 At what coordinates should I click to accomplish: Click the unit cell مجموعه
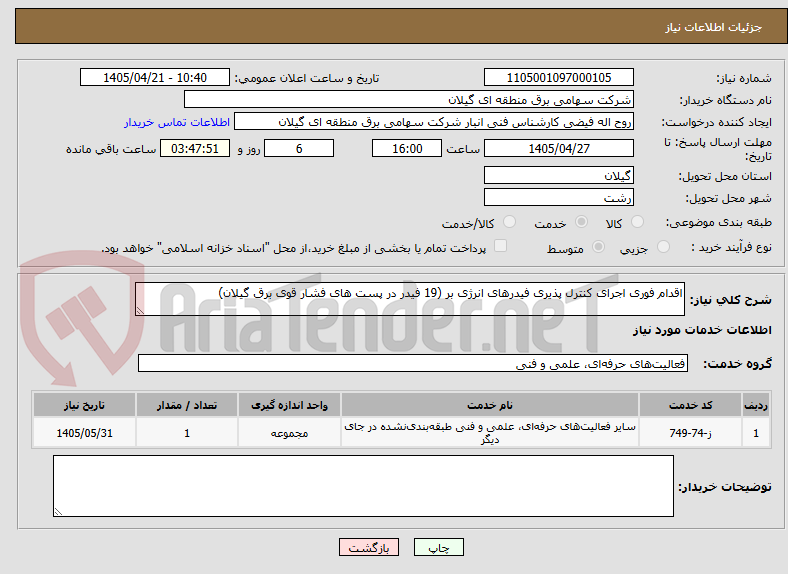pyautogui.click(x=289, y=433)
